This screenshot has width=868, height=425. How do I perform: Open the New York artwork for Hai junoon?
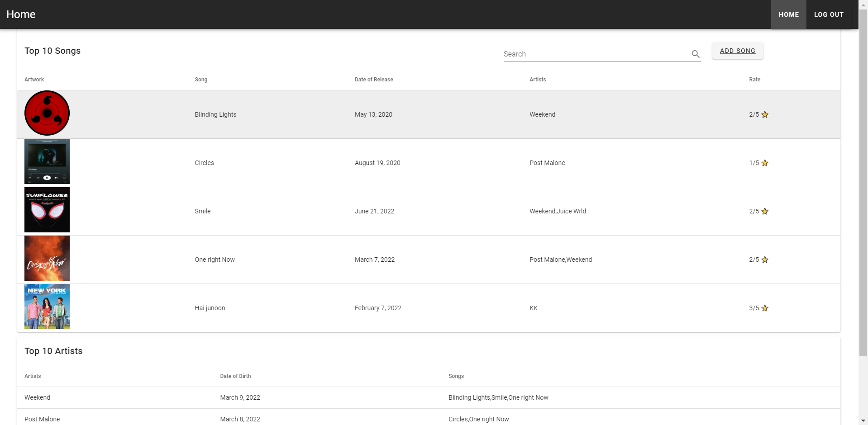[x=47, y=306]
